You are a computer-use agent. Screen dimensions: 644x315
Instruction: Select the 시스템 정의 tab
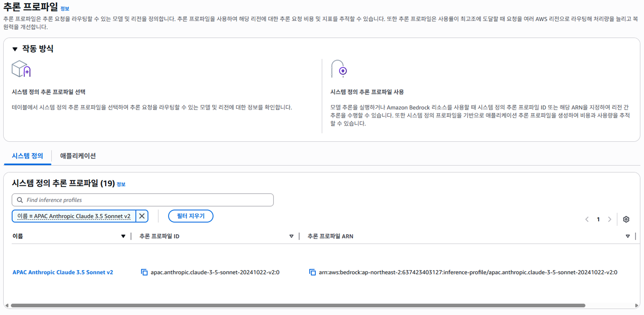click(x=27, y=156)
